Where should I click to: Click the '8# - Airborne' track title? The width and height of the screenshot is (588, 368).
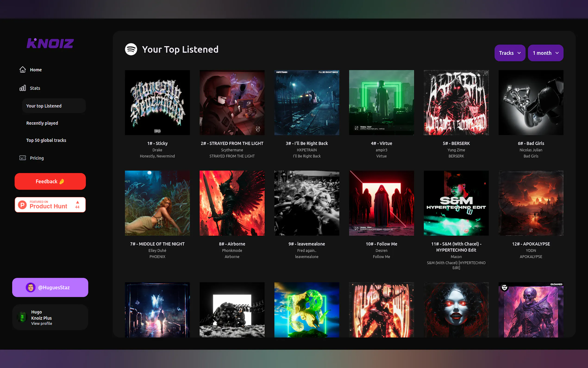[x=232, y=244]
